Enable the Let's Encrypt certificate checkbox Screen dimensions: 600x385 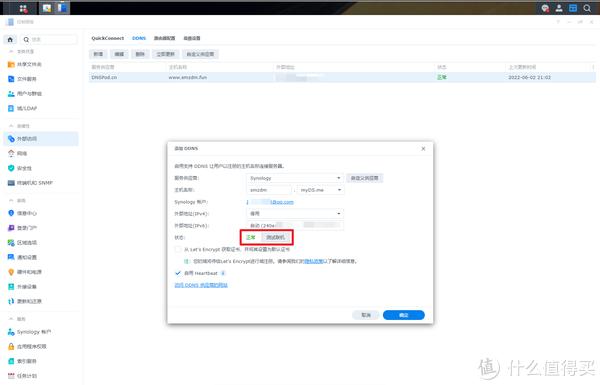[x=178, y=249]
